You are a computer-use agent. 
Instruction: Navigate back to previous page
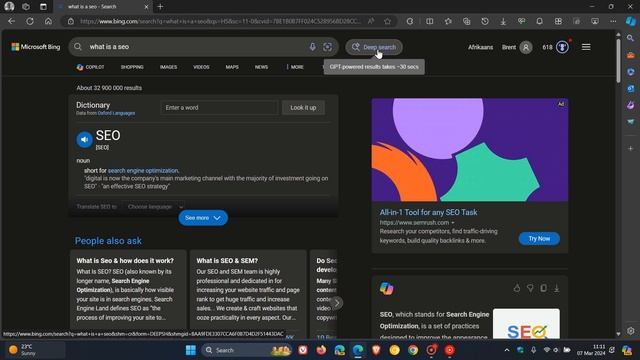pyautogui.click(x=11, y=21)
